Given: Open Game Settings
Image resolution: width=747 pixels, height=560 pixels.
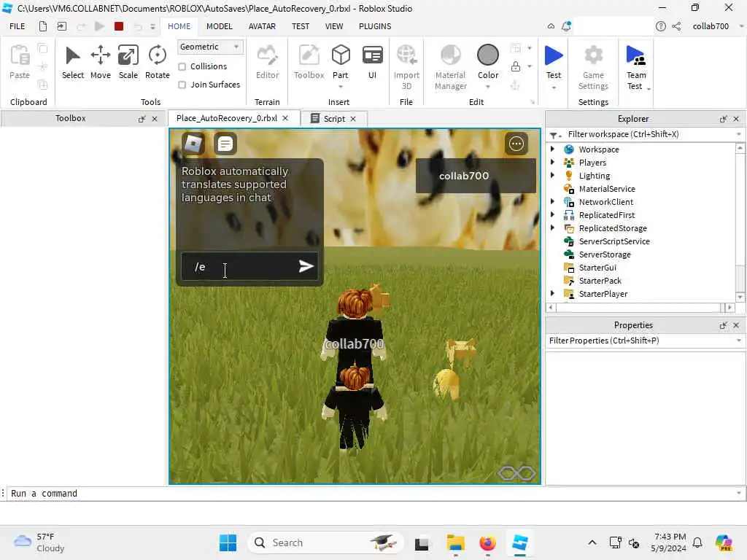Looking at the screenshot, I should (x=593, y=67).
